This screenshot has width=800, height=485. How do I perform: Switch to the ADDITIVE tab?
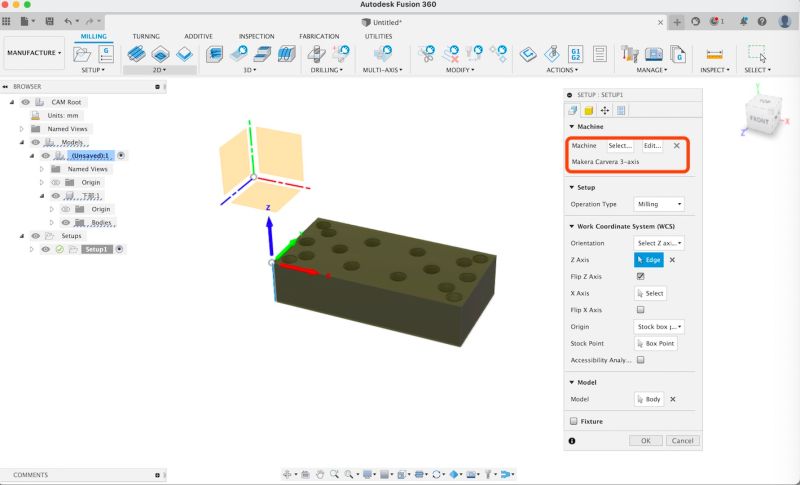click(x=198, y=36)
